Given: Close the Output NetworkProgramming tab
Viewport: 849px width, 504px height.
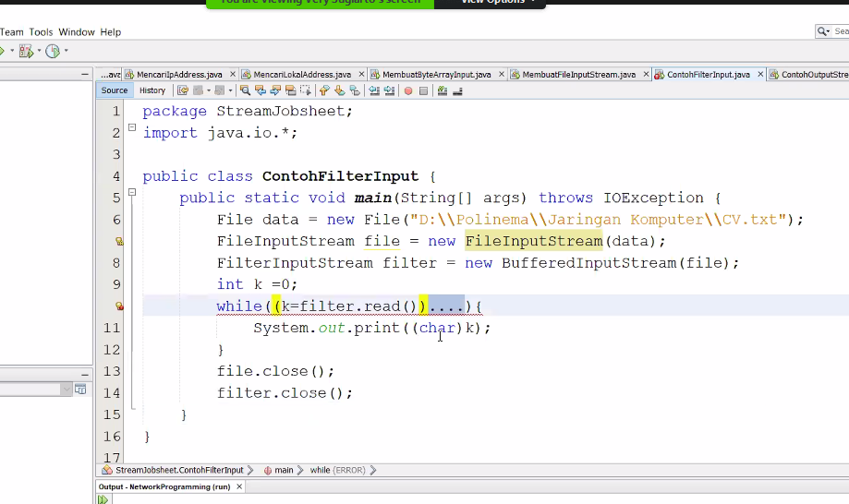Looking at the screenshot, I should 239,486.
